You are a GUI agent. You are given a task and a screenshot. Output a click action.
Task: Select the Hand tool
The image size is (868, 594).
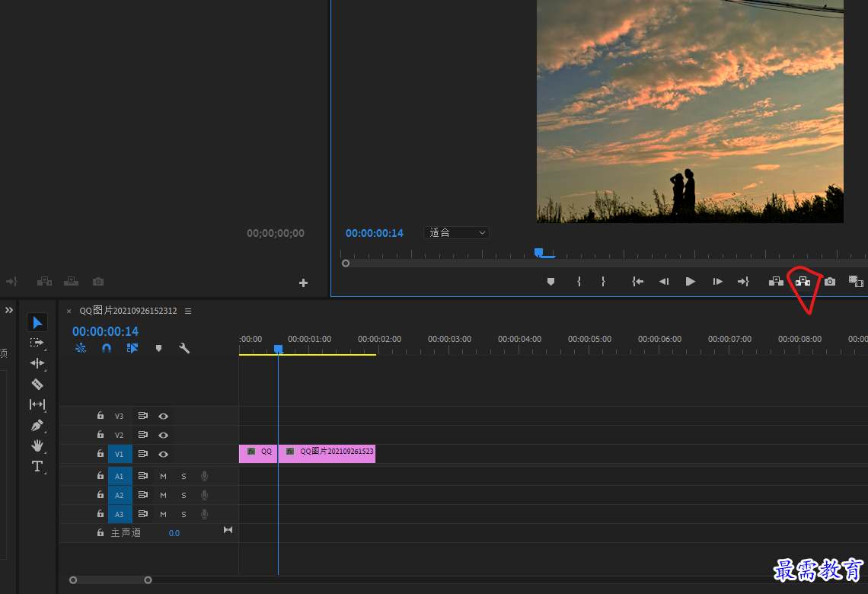(37, 445)
